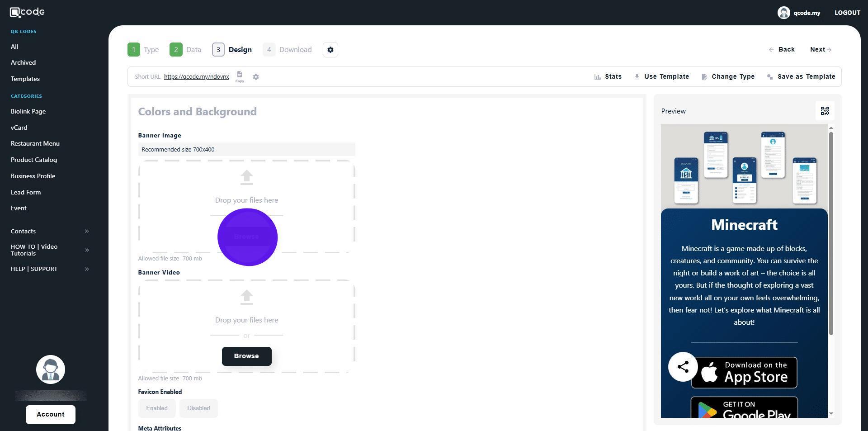The height and width of the screenshot is (431, 868).
Task: Click Next to continue
Action: [x=821, y=50]
